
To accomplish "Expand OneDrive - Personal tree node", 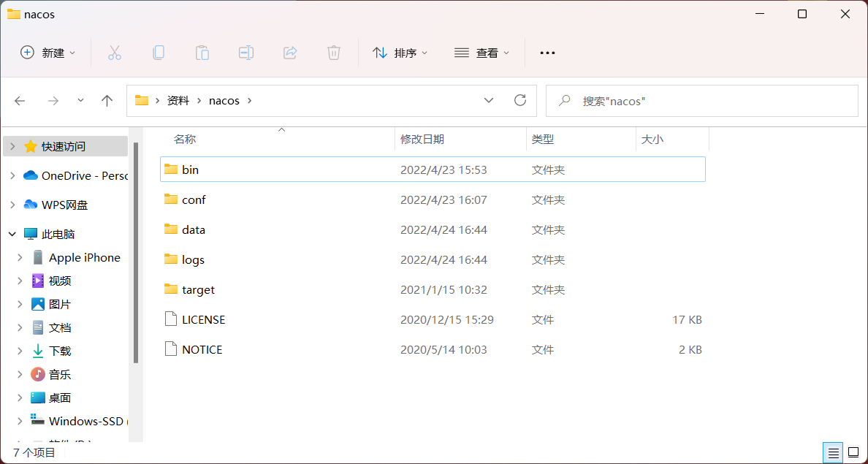I will pos(12,175).
